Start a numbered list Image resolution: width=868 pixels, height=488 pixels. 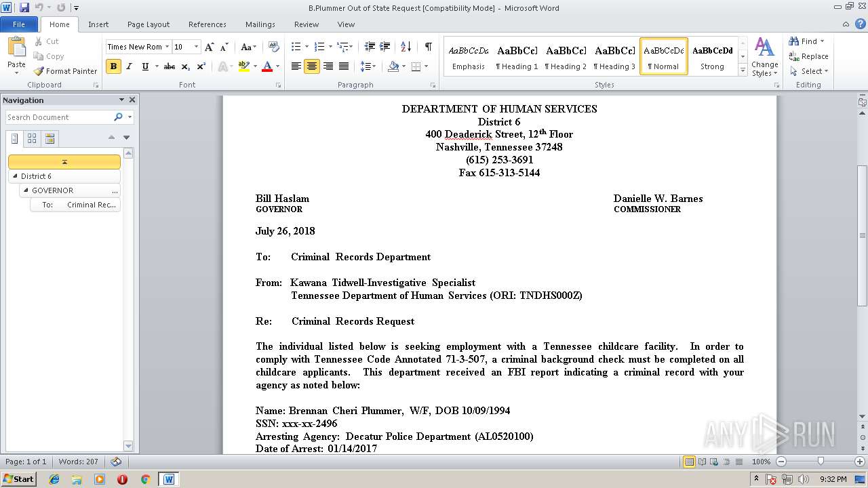coord(320,47)
